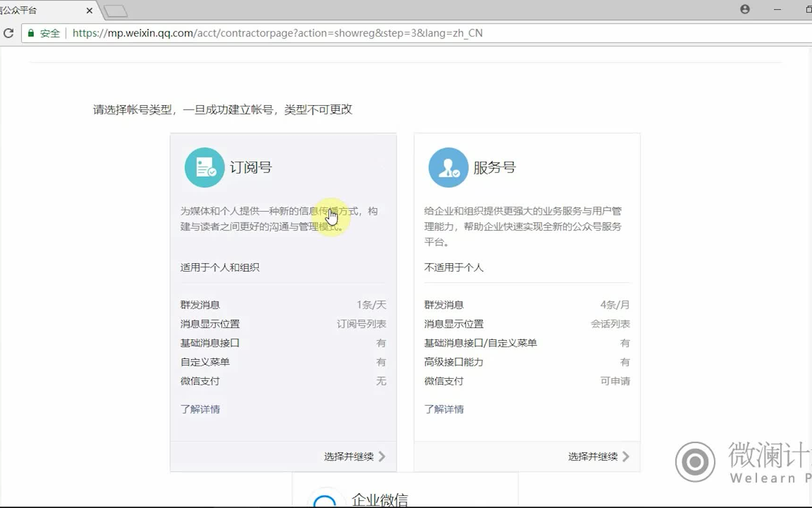Click the 企业微信 card heading
This screenshot has height=508, width=812.
[380, 500]
